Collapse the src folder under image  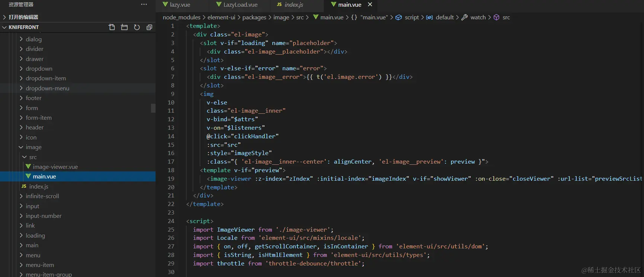point(33,157)
